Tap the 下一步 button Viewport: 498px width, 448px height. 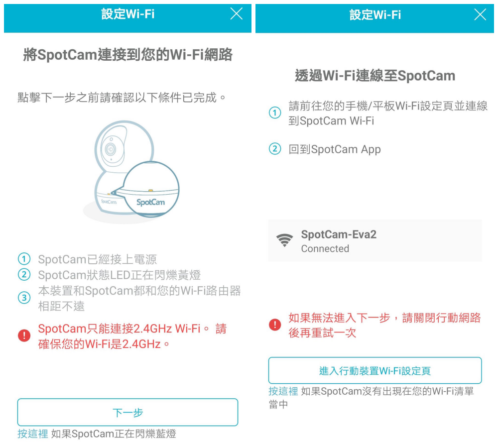coord(127,412)
